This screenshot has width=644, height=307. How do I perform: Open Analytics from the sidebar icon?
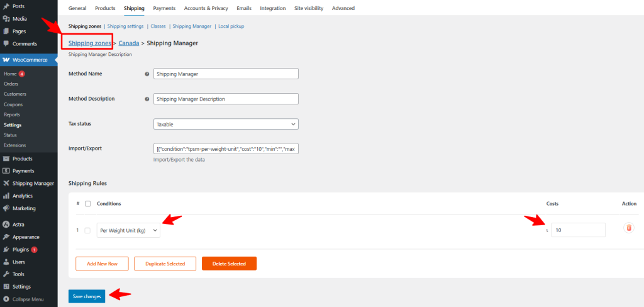(x=6, y=196)
